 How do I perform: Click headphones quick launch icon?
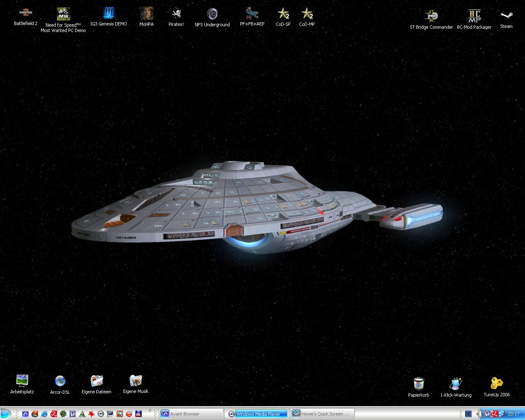tap(73, 414)
